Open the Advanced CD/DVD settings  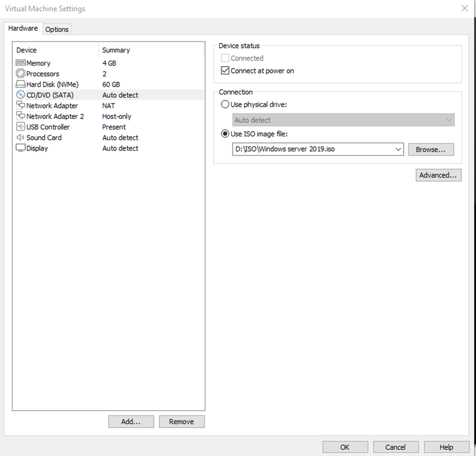pos(438,175)
